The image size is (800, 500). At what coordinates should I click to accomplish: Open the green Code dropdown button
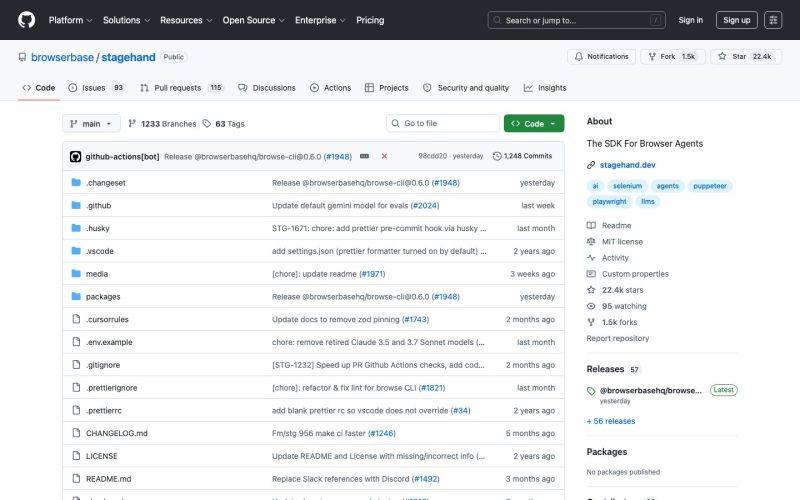534,123
